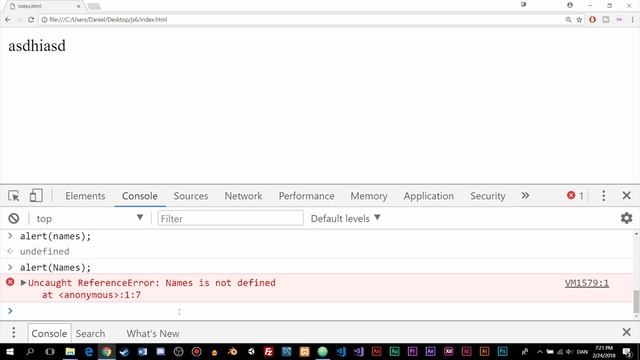Close the index.html browser tab
The height and width of the screenshot is (360, 640).
pos(78,6)
